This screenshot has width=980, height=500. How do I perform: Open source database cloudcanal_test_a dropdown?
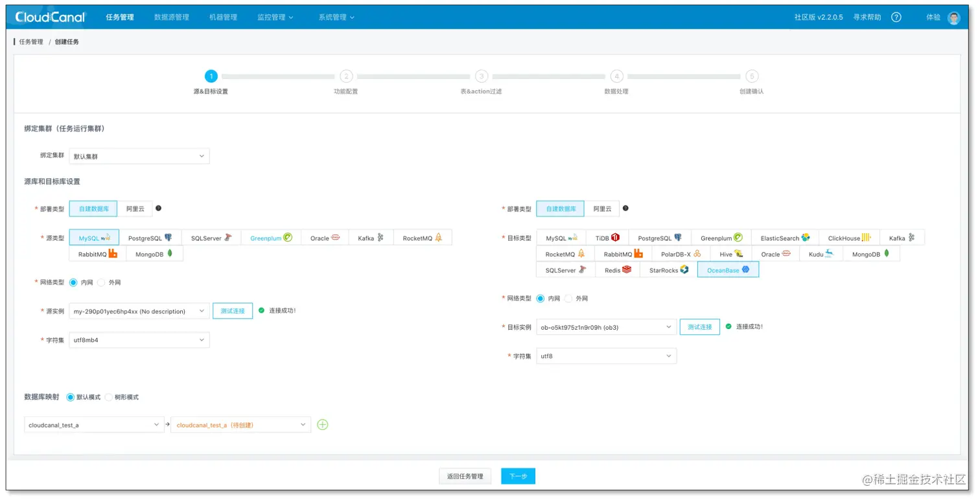[94, 425]
